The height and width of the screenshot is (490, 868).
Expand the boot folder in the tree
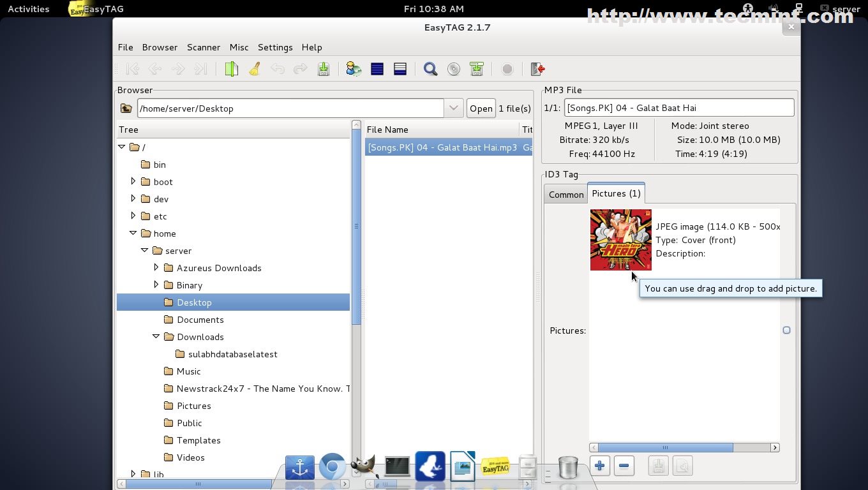[133, 181]
